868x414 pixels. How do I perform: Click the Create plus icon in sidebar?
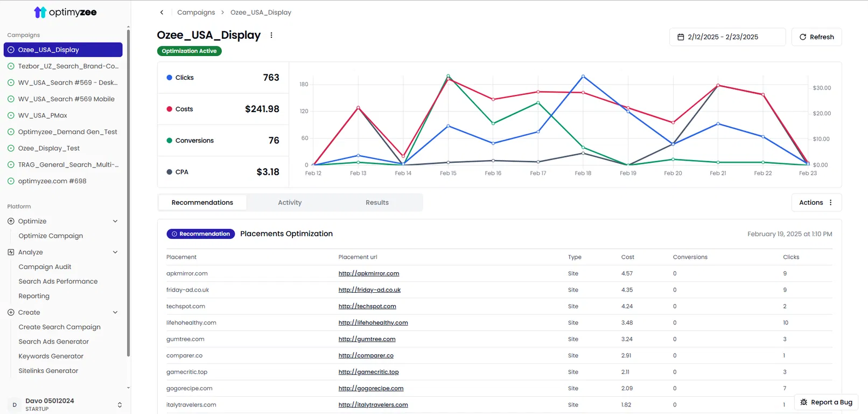11,312
